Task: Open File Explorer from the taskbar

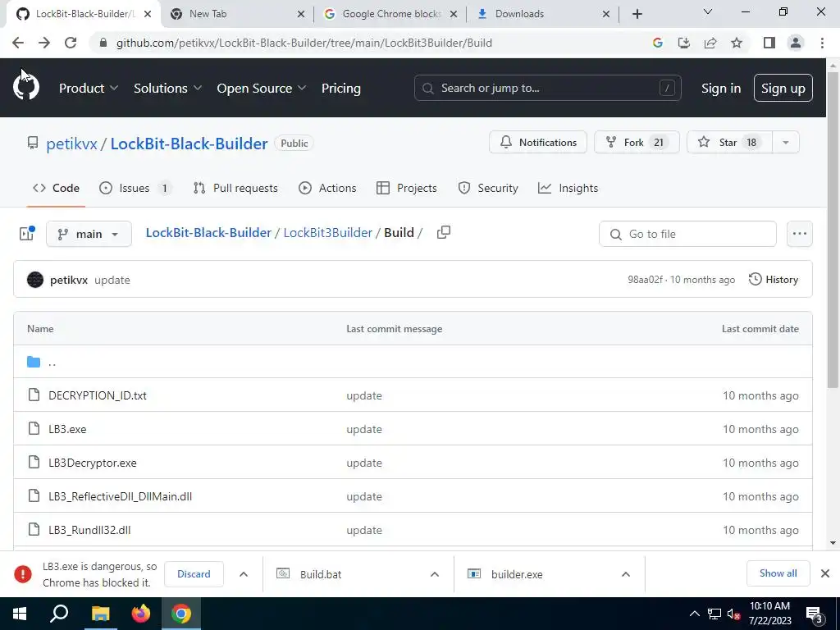Action: click(100, 614)
